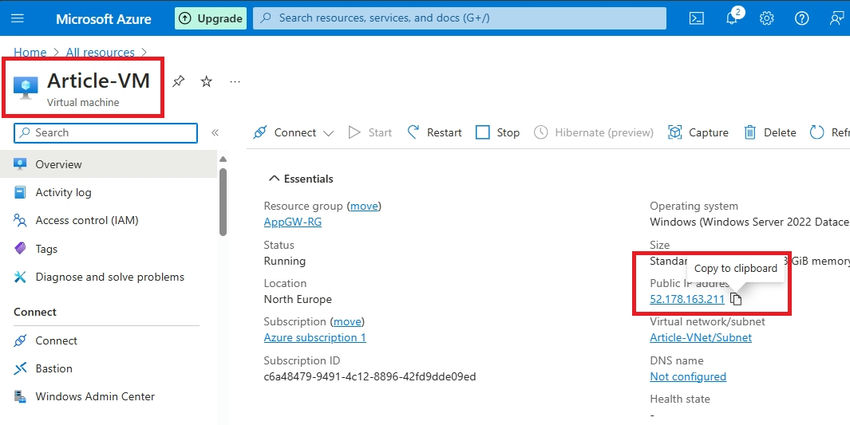
Task: Go to Home breadcrumb
Action: click(x=30, y=53)
